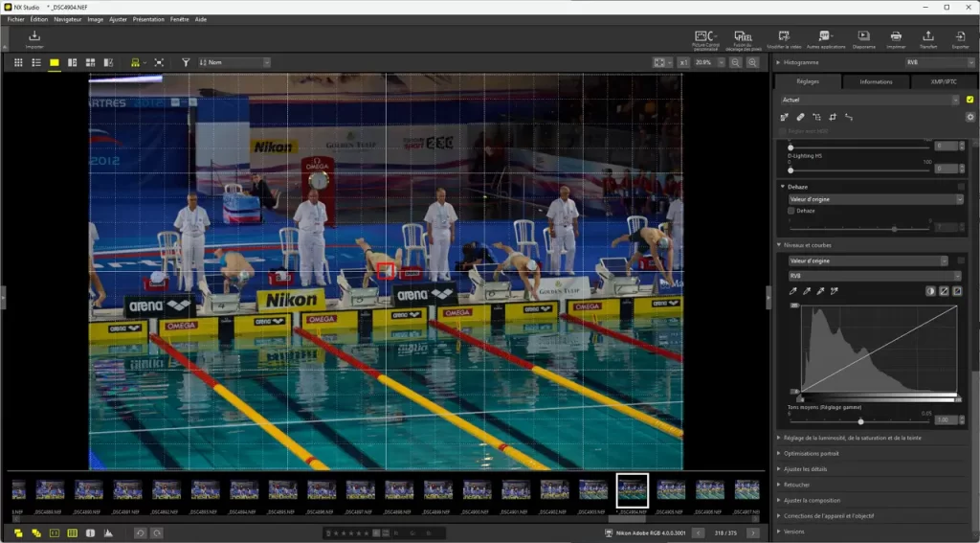Switch to the Informations tab
The width and height of the screenshot is (980, 543).
click(876, 81)
